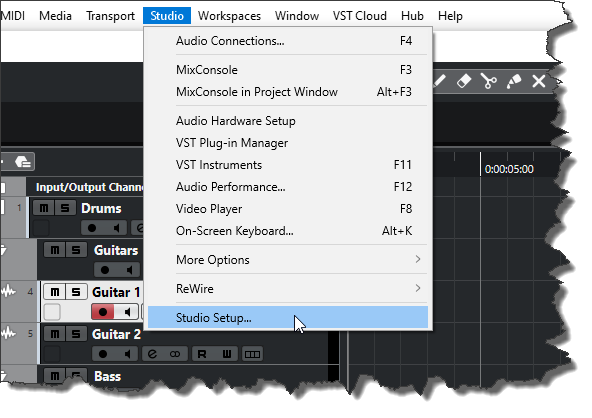The width and height of the screenshot is (592, 418).
Task: Select the Glue tool
Action: [x=513, y=81]
